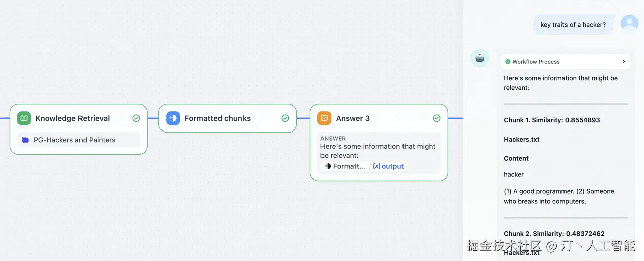This screenshot has height=261, width=644.
Task: Click the 'key traits of a hacker?' message bubble
Action: pyautogui.click(x=573, y=24)
